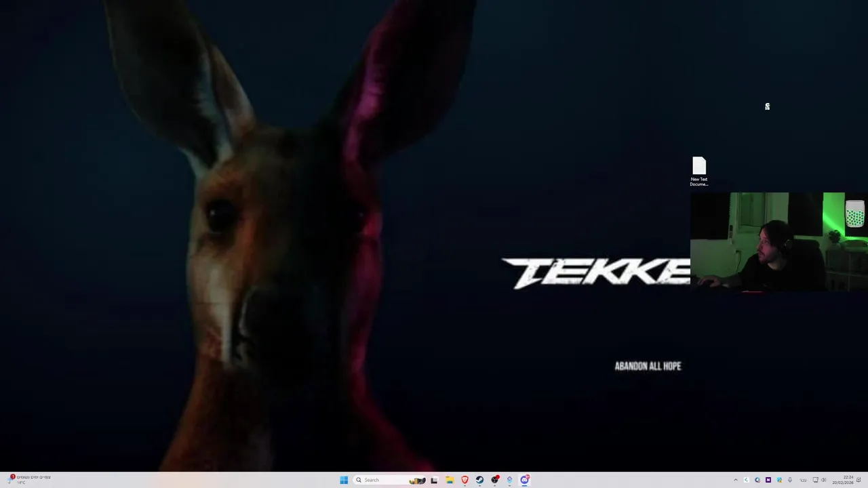Viewport: 868px width, 488px height.
Task: Open the white-green tray icon
Action: (x=747, y=480)
